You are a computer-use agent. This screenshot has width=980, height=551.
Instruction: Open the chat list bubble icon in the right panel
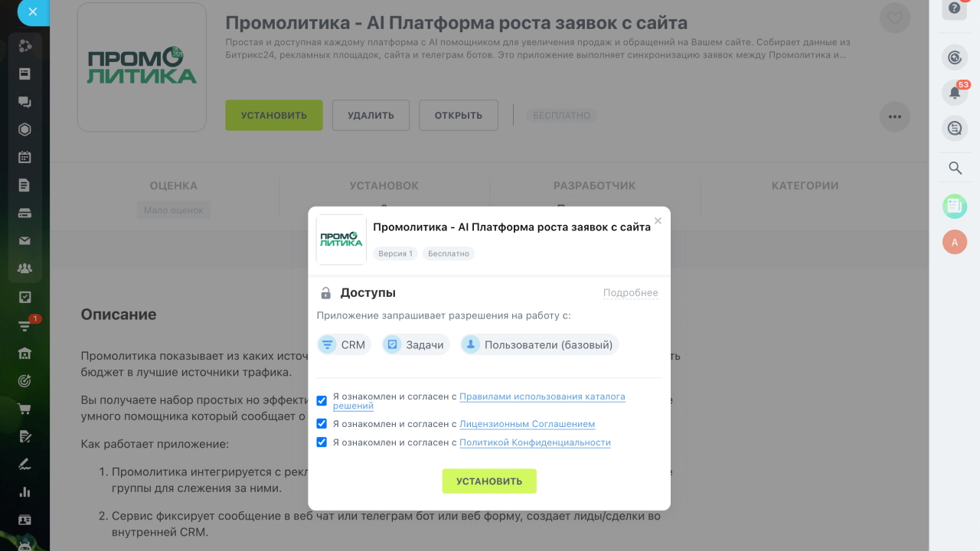pyautogui.click(x=955, y=129)
